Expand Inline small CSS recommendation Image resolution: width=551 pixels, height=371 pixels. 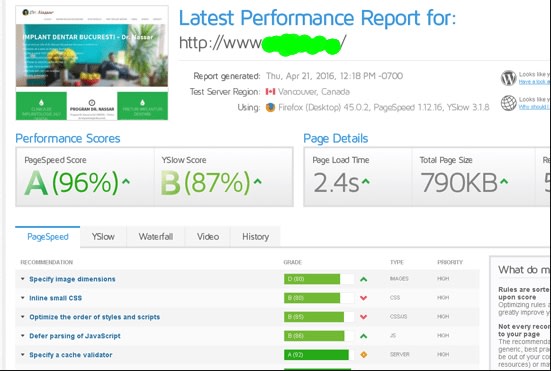pyautogui.click(x=23, y=298)
